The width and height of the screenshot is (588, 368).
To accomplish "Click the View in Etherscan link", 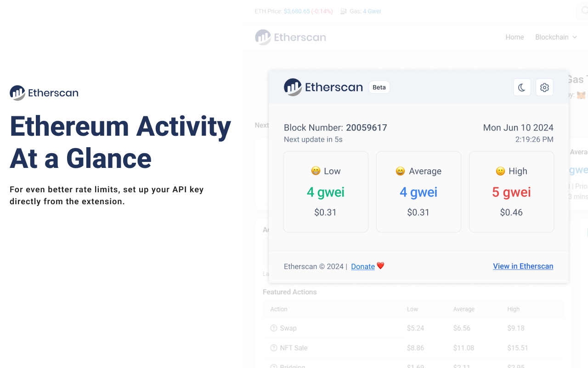I will [523, 266].
